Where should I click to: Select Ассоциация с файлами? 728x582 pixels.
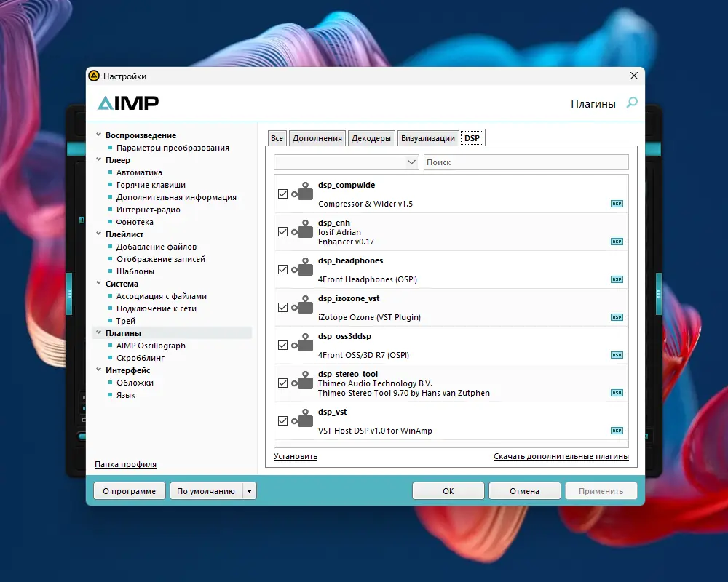tap(162, 296)
